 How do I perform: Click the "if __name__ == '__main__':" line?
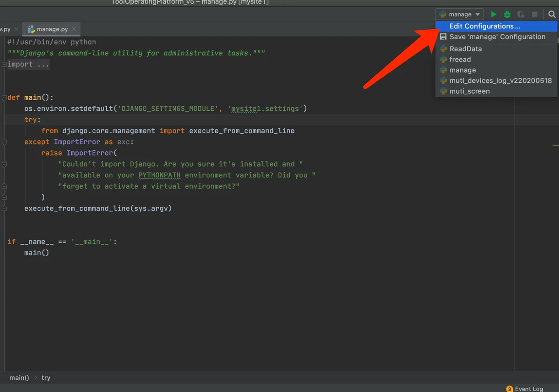pyautogui.click(x=62, y=242)
